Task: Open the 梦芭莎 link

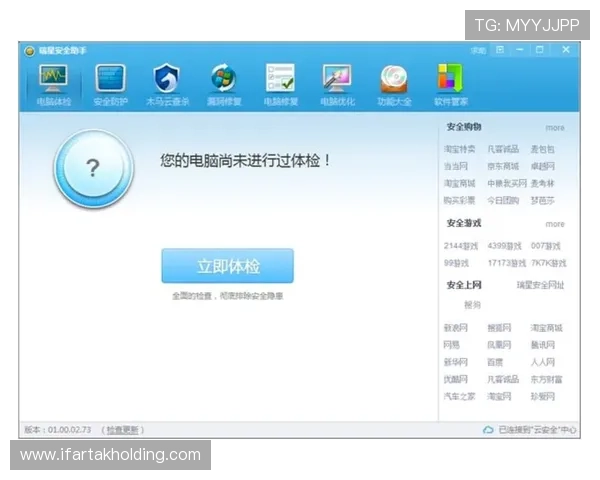Action: click(543, 200)
